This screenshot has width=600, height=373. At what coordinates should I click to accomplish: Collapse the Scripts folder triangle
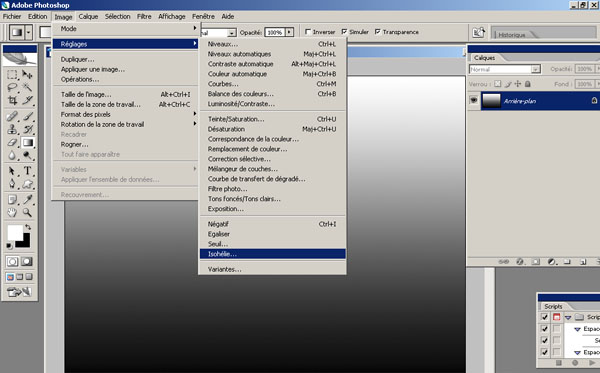tap(568, 318)
